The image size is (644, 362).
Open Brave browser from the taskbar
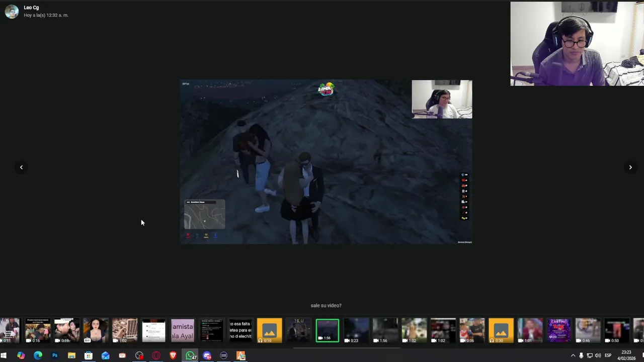coord(173,355)
